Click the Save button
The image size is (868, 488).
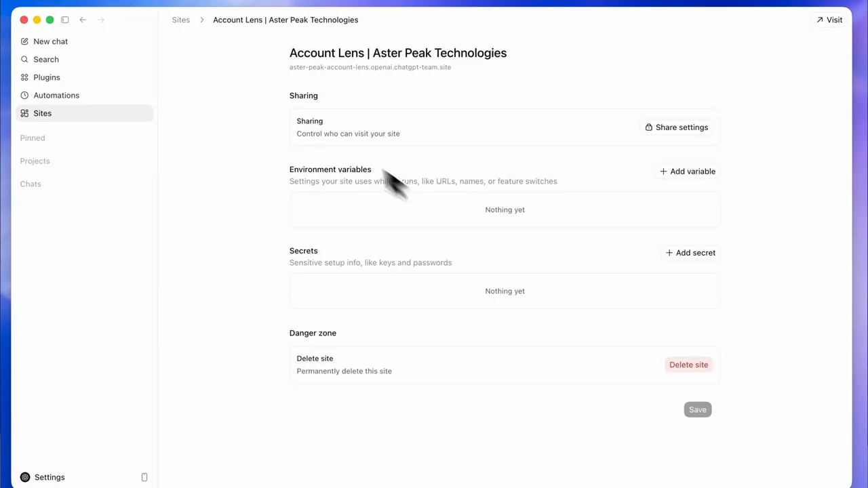698,409
